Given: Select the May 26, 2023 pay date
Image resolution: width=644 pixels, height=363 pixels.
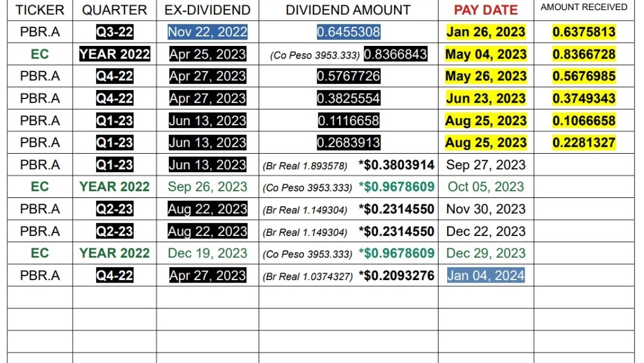Looking at the screenshot, I should click(x=486, y=76).
